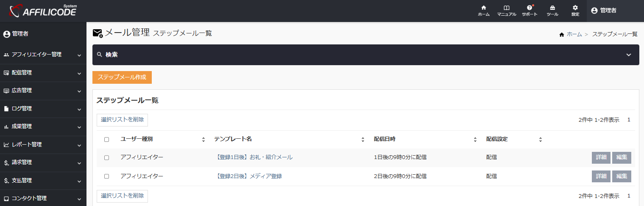The width and height of the screenshot is (644, 206).
Task: Expand 成果管理 menu chevron
Action: pos(79,127)
